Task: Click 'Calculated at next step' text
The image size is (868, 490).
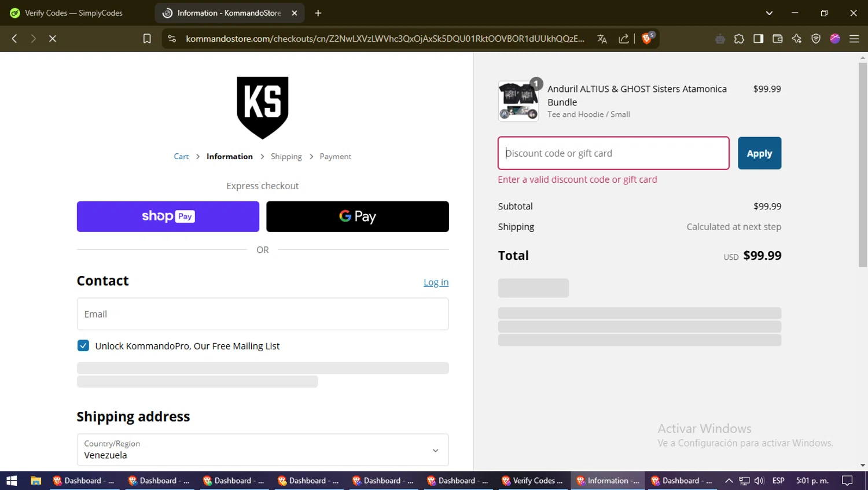Action: [x=734, y=227]
